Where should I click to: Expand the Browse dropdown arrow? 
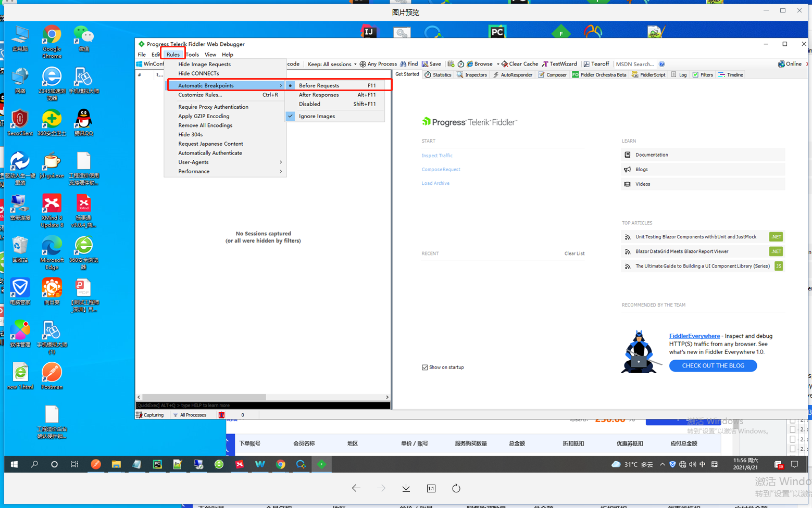click(x=498, y=64)
